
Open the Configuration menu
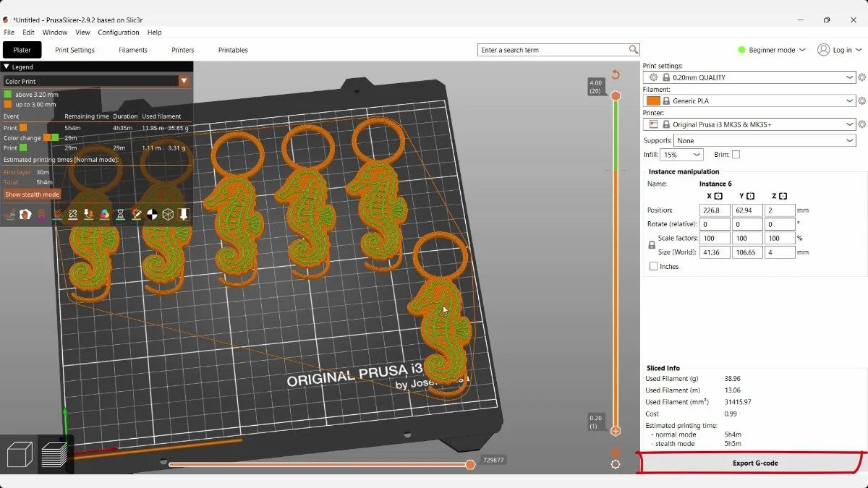119,33
